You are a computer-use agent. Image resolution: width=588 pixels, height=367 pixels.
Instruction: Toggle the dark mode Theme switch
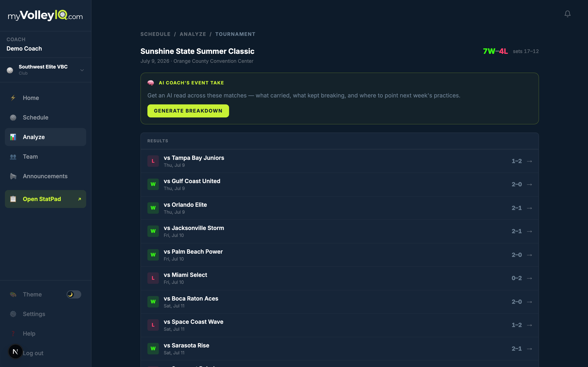(74, 294)
